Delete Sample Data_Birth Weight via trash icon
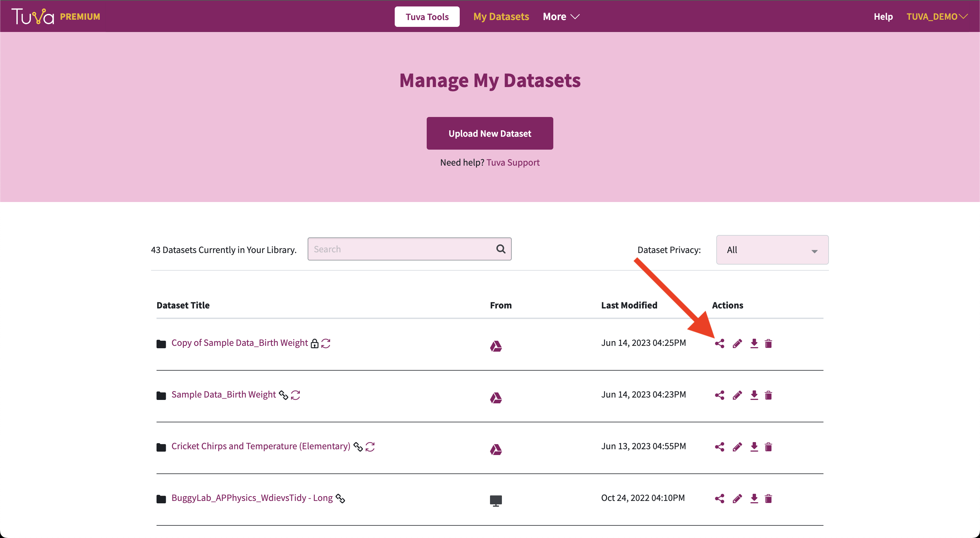This screenshot has width=980, height=538. pyautogui.click(x=768, y=395)
